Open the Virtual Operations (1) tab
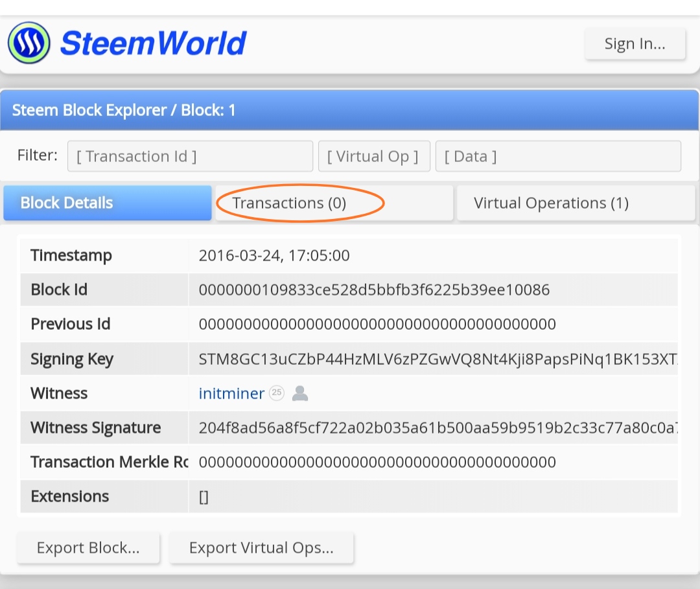700x589 pixels. tap(576, 203)
